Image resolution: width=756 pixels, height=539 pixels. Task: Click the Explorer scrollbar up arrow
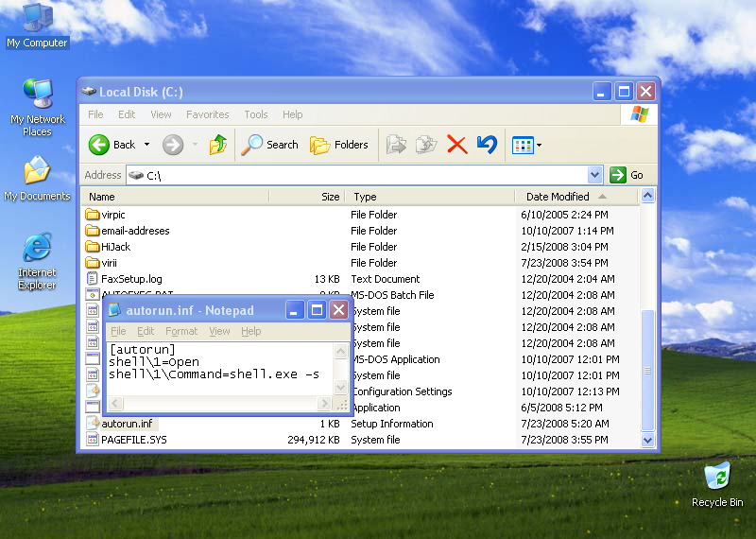[647, 196]
